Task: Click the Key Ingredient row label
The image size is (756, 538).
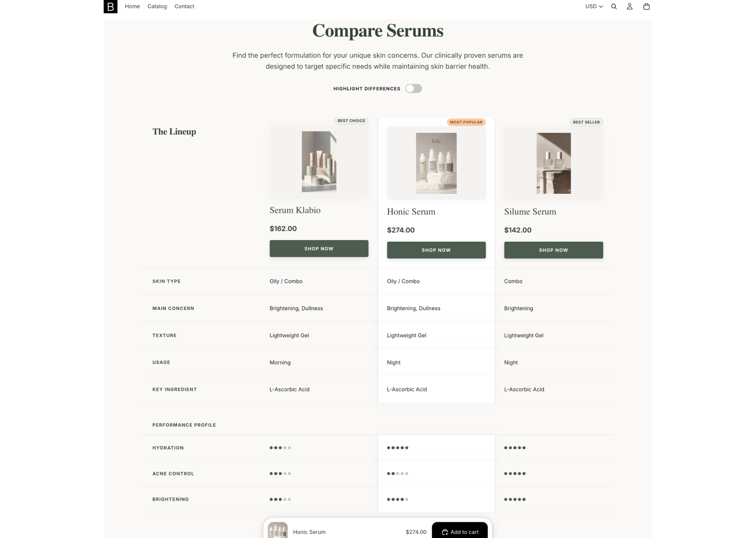Action: tap(174, 389)
